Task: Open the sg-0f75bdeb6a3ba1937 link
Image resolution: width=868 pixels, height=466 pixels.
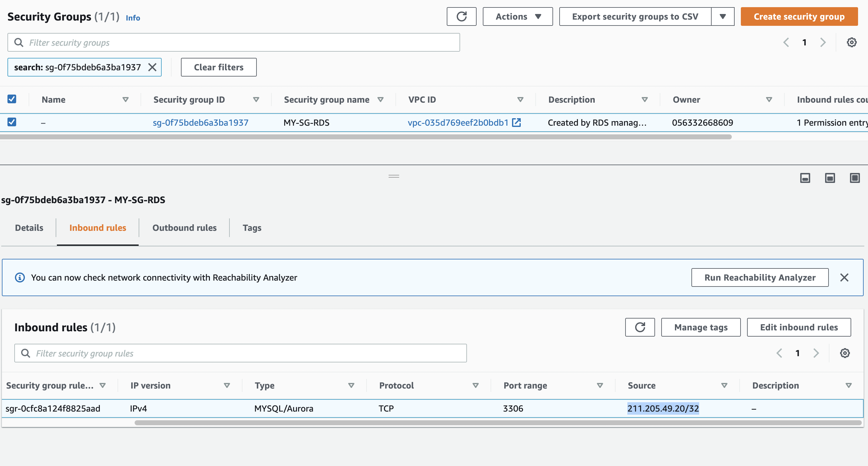Action: click(201, 122)
